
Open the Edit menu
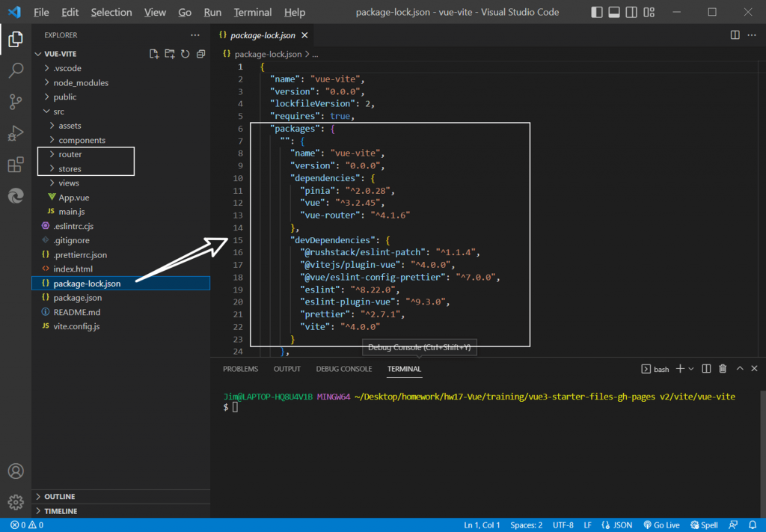tap(70, 12)
